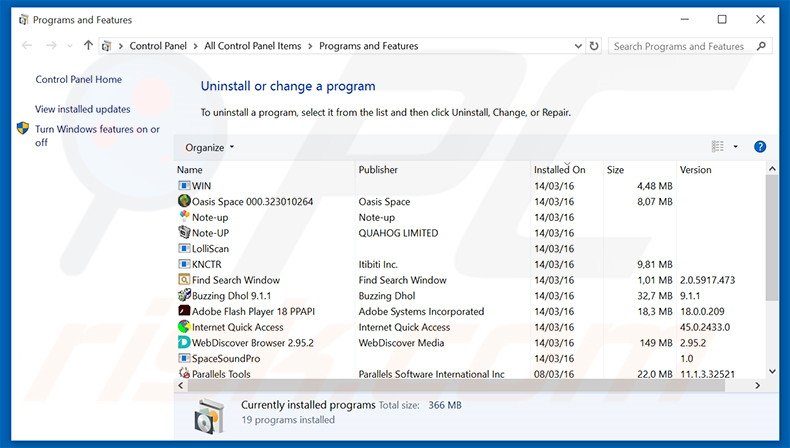Click the Windows features shield icon
The width and height of the screenshot is (790, 448).
[x=23, y=128]
